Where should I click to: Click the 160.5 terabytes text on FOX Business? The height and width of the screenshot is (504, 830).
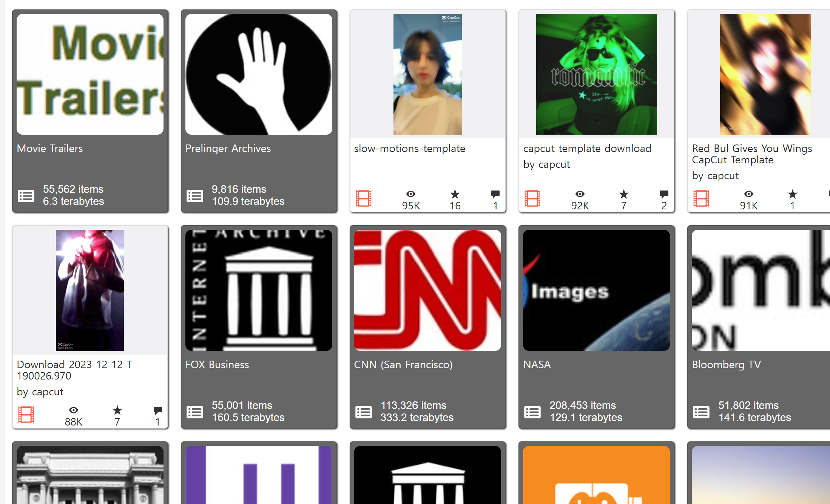[248, 418]
